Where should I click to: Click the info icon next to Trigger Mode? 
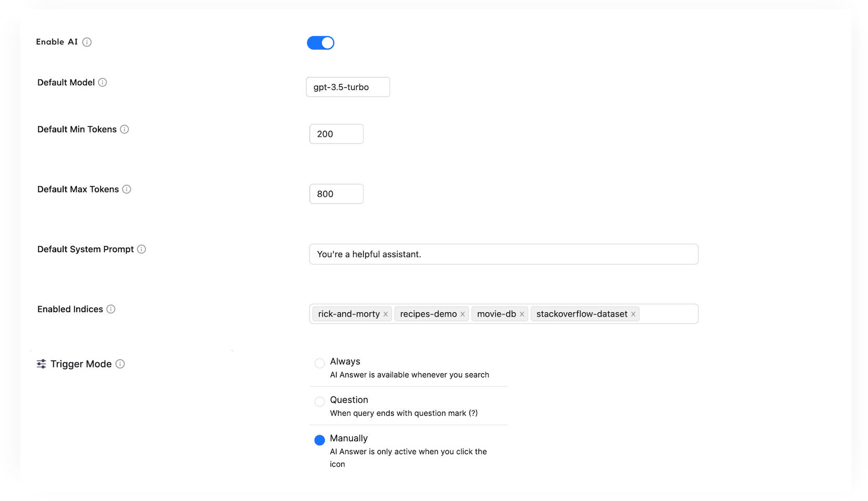pyautogui.click(x=120, y=364)
